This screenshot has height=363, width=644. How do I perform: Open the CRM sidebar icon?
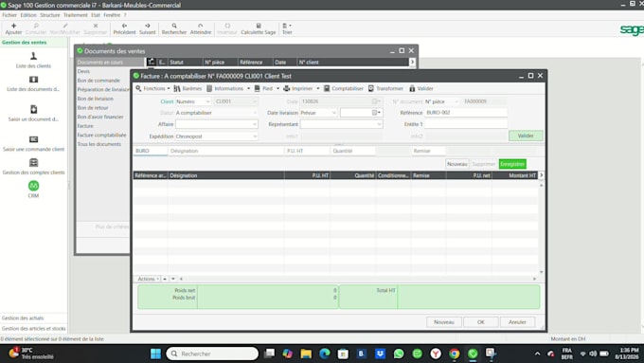[34, 190]
